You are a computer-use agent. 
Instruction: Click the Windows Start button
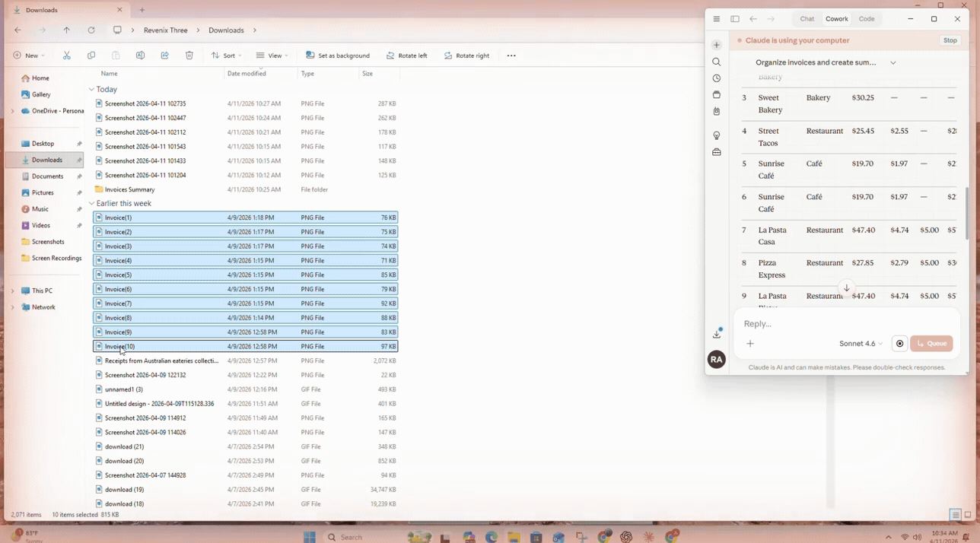[310, 537]
